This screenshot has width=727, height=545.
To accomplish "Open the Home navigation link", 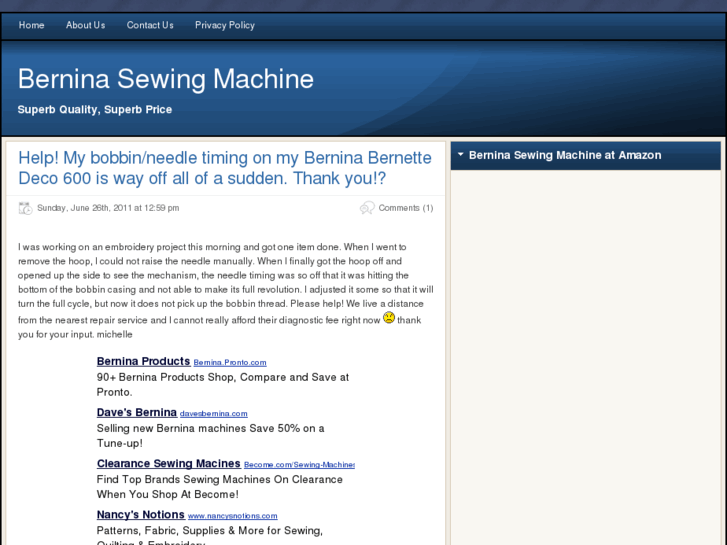I will point(32,26).
